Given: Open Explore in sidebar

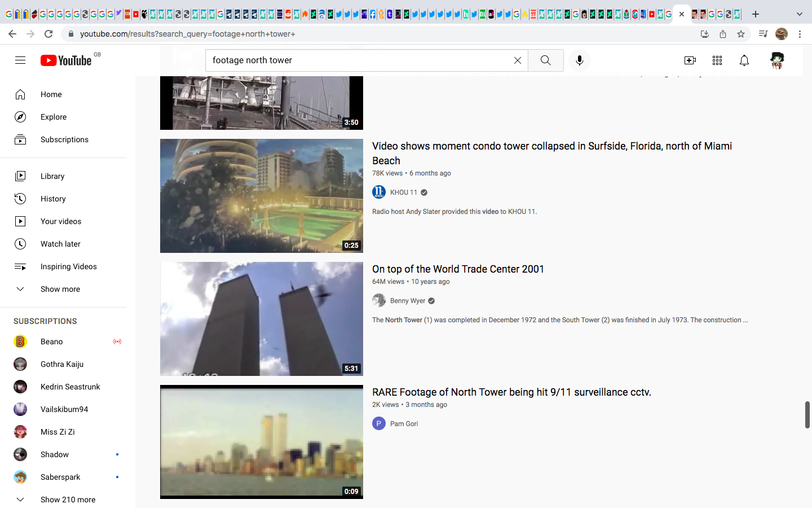Looking at the screenshot, I should 63,117.
